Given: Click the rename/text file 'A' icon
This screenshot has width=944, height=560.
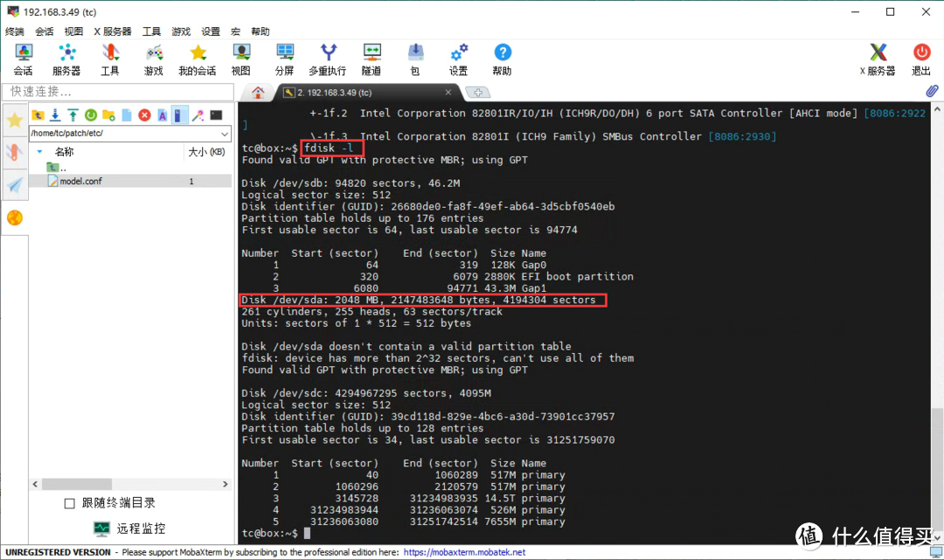Looking at the screenshot, I should 163,115.
